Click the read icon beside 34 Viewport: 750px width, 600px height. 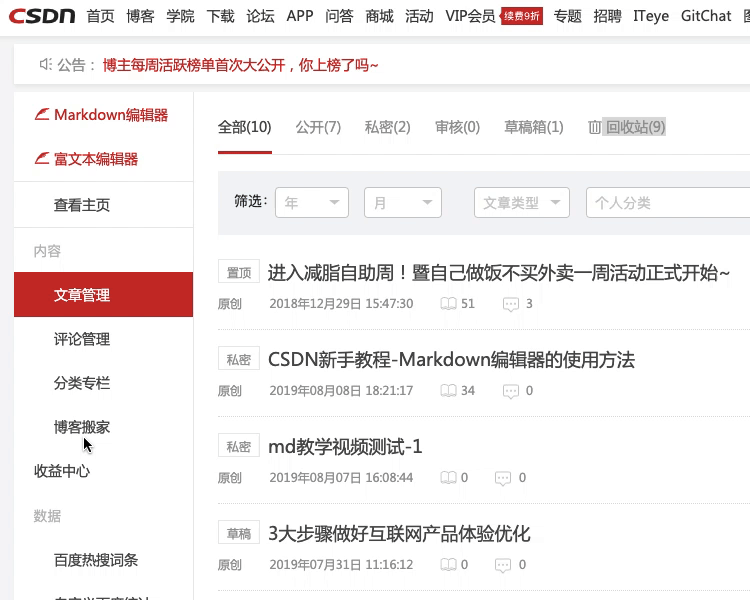pyautogui.click(x=448, y=391)
